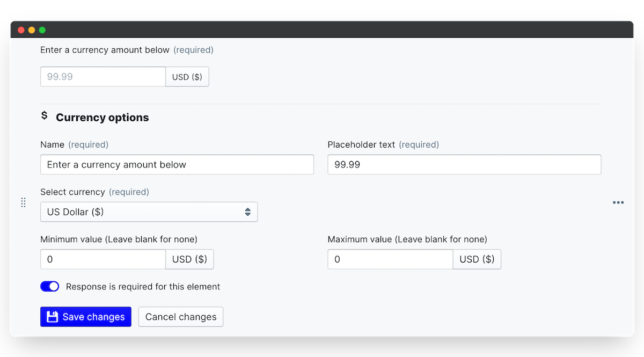
Task: Click the dollar sign icon beside Currency options
Action: (x=45, y=116)
